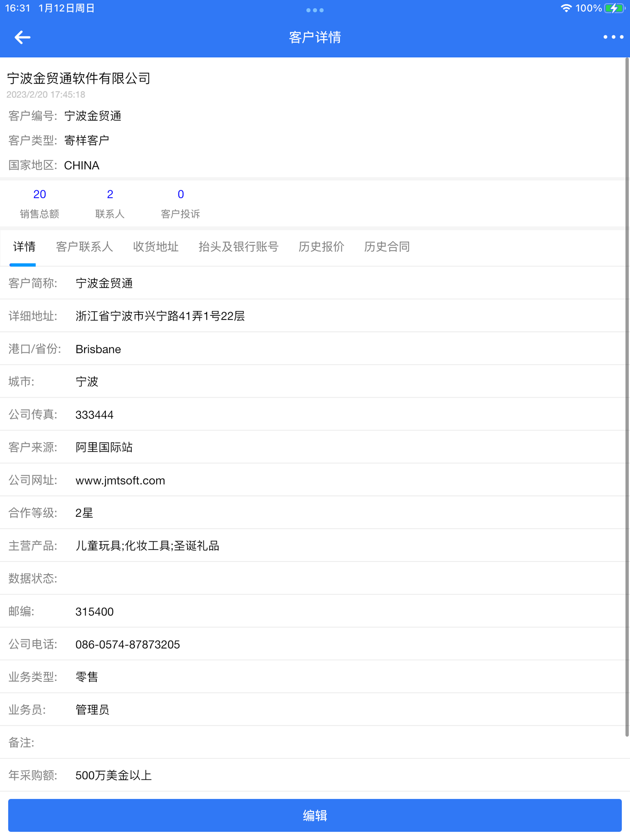Select salesperson 管理员
The height and width of the screenshot is (840, 630).
tap(93, 710)
